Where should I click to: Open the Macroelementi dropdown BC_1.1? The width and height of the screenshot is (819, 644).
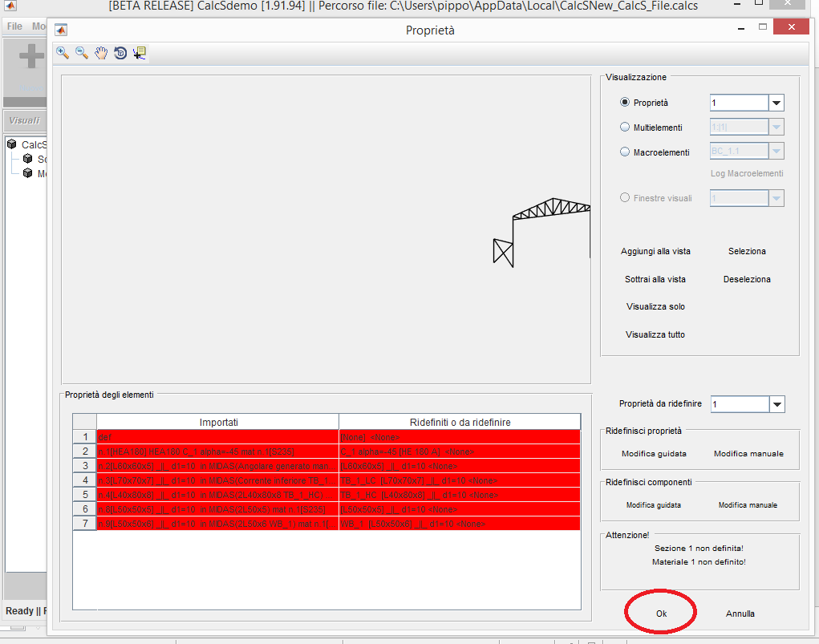point(776,152)
